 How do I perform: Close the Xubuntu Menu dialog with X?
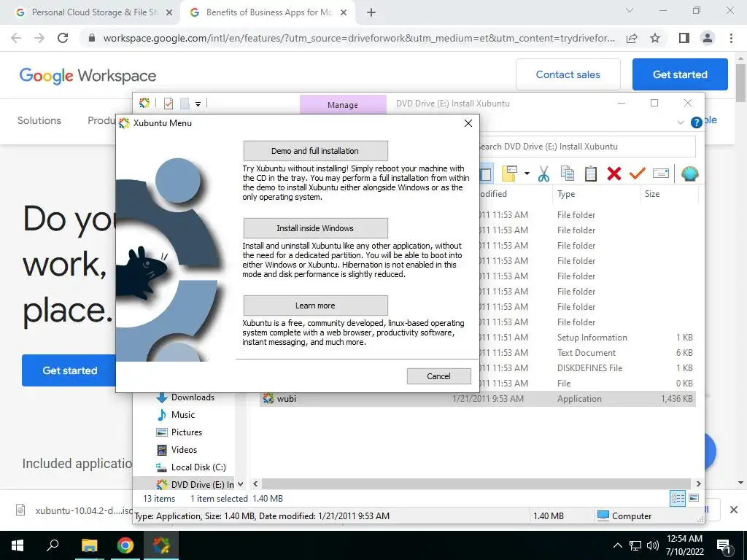pos(468,123)
